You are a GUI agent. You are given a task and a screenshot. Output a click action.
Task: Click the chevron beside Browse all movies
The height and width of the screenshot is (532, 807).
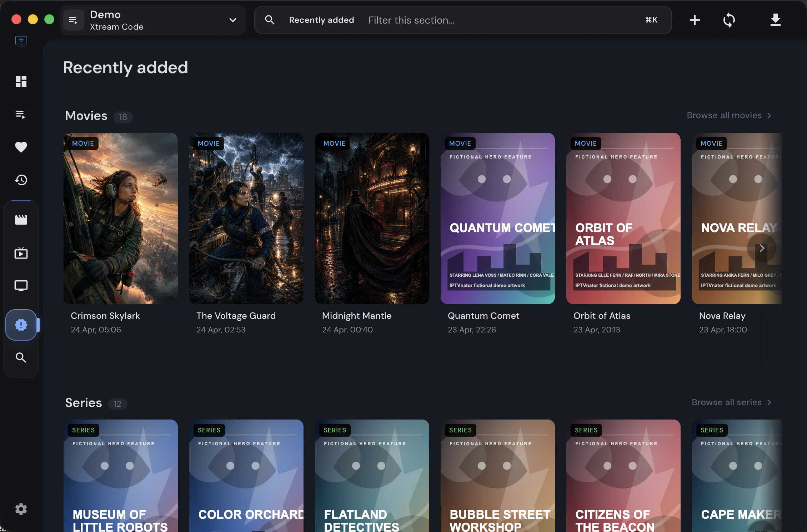coord(770,116)
